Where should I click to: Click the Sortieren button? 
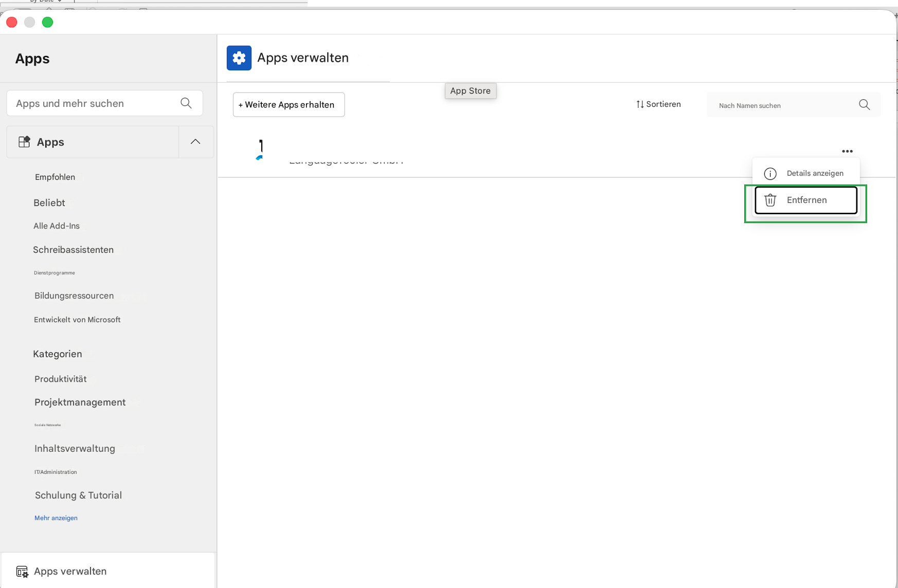pos(658,104)
